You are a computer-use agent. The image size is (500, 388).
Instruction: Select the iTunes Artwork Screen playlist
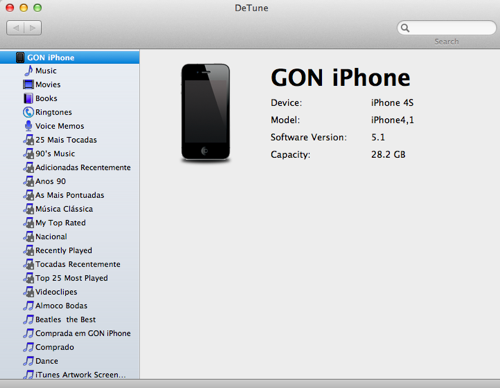81,375
